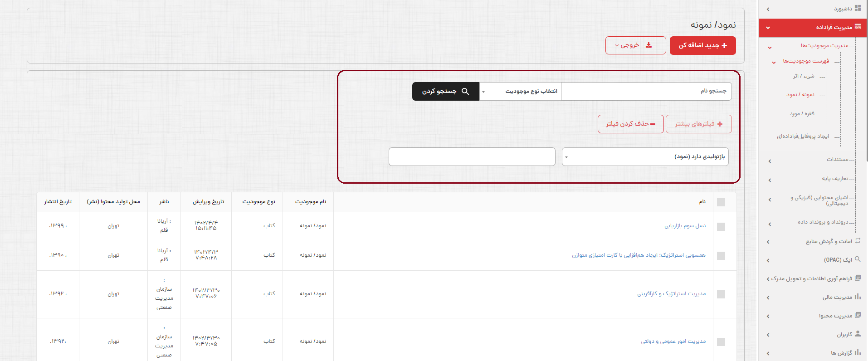This screenshot has width=868, height=361.
Task: Toggle the select-all checkbox in table header
Action: point(721,202)
